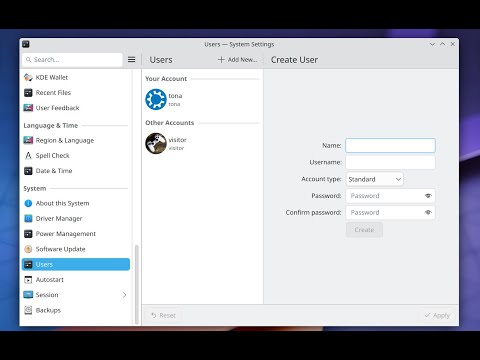The height and width of the screenshot is (360, 480).
Task: Open the Spell Check page
Action: tap(76, 156)
